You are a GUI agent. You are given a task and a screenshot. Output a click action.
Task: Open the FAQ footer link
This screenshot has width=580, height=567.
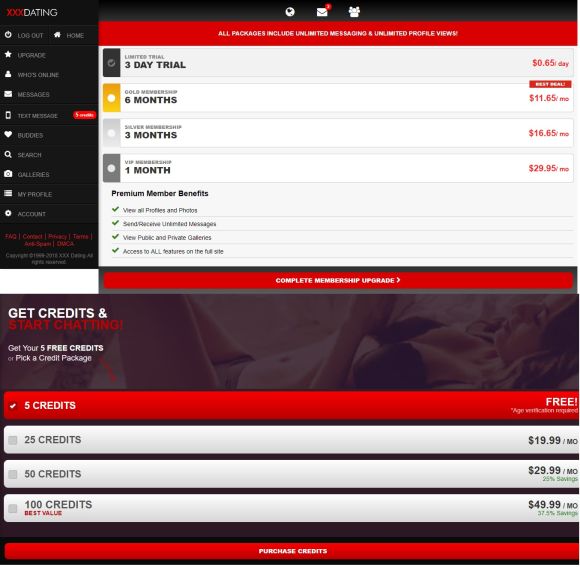[x=11, y=237]
